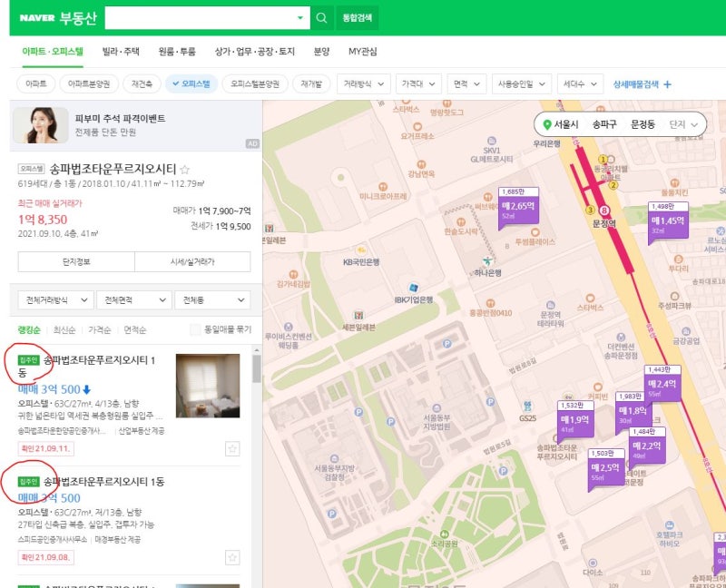The height and width of the screenshot is (588, 726).
Task: Open the 매 2.4억 map price marker
Action: (x=662, y=383)
